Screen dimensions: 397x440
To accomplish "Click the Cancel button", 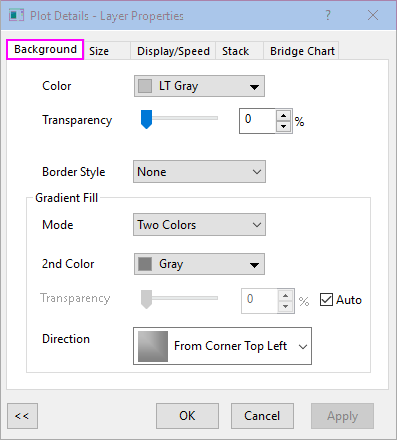I will point(262,416).
